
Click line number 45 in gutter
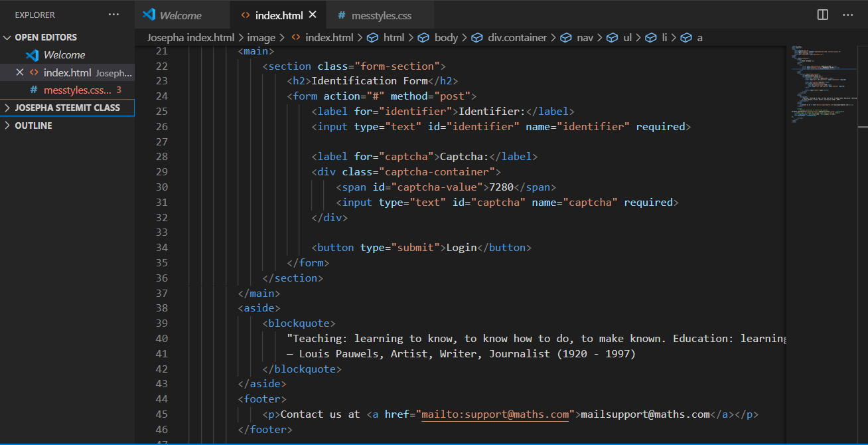pyautogui.click(x=161, y=414)
